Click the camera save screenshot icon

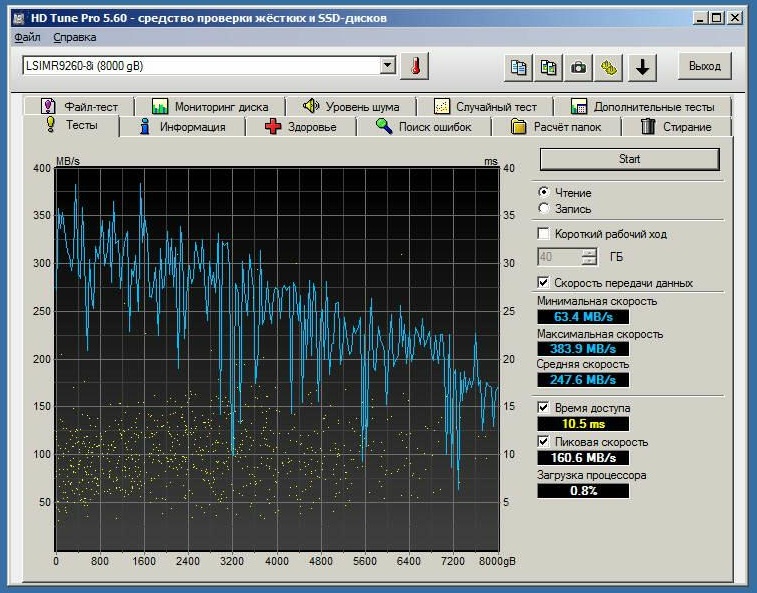(578, 67)
